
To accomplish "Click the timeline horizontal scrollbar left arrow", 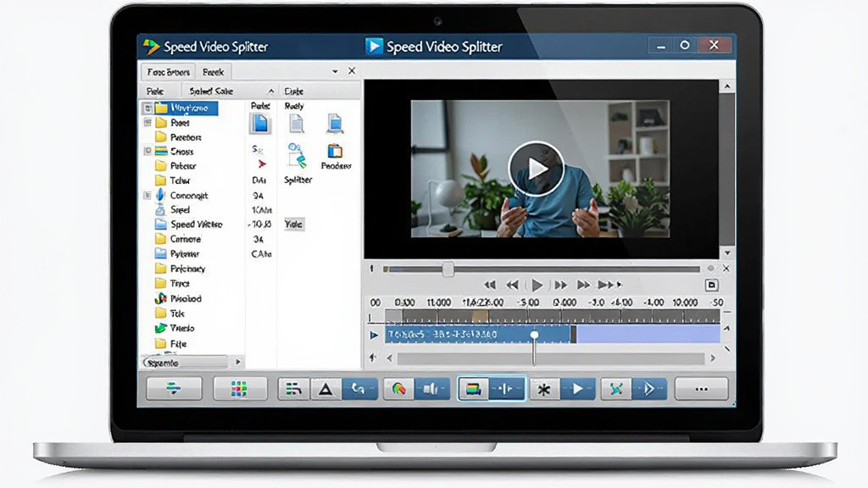I will click(390, 358).
